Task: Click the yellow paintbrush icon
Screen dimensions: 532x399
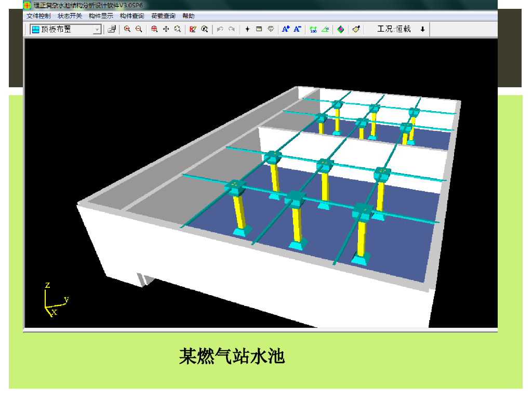Action: [x=356, y=29]
